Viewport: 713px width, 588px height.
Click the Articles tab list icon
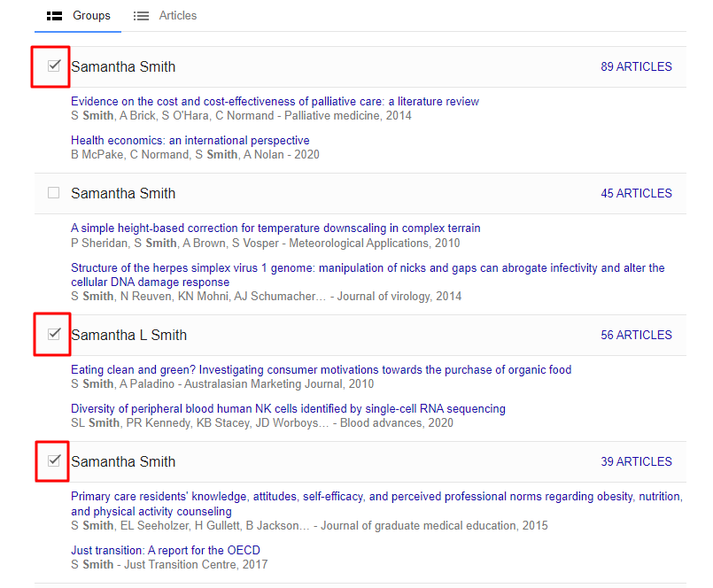[141, 16]
